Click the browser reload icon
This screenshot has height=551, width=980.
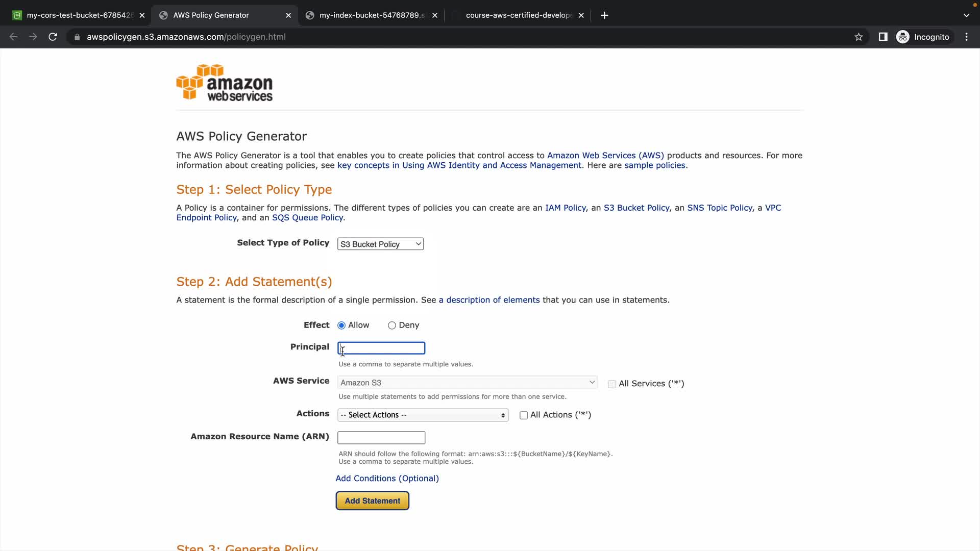pyautogui.click(x=53, y=37)
